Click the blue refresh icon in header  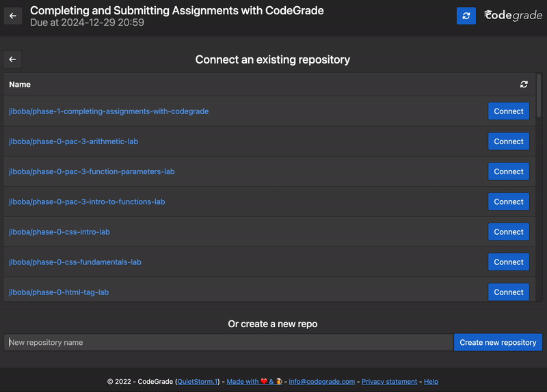point(466,16)
